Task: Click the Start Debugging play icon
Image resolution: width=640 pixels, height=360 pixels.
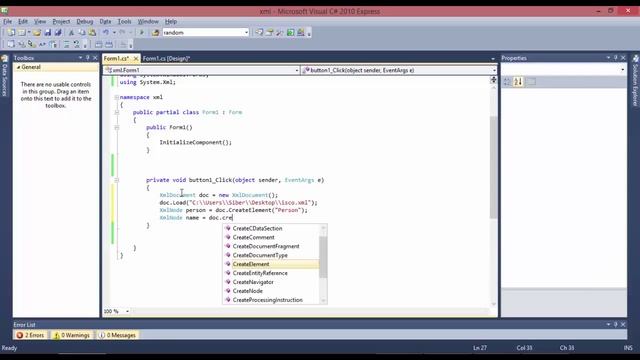Action: [x=142, y=33]
